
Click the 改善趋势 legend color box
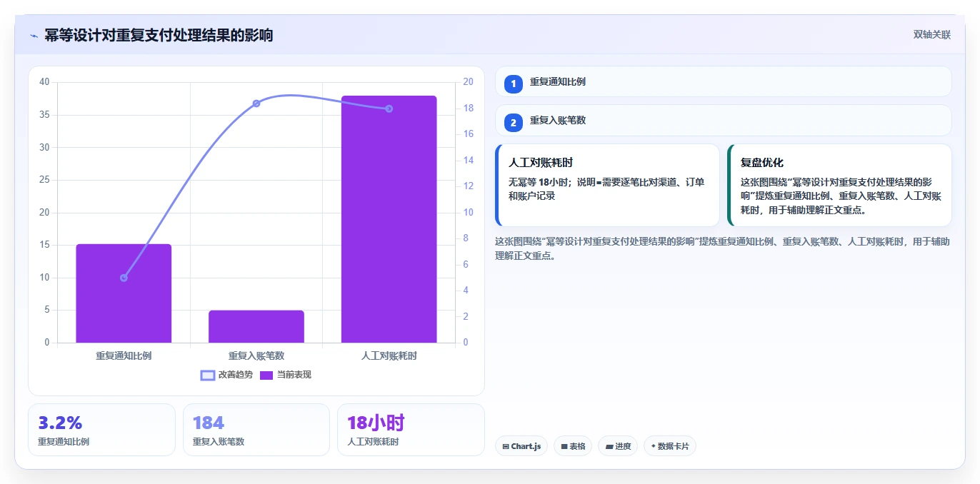208,375
